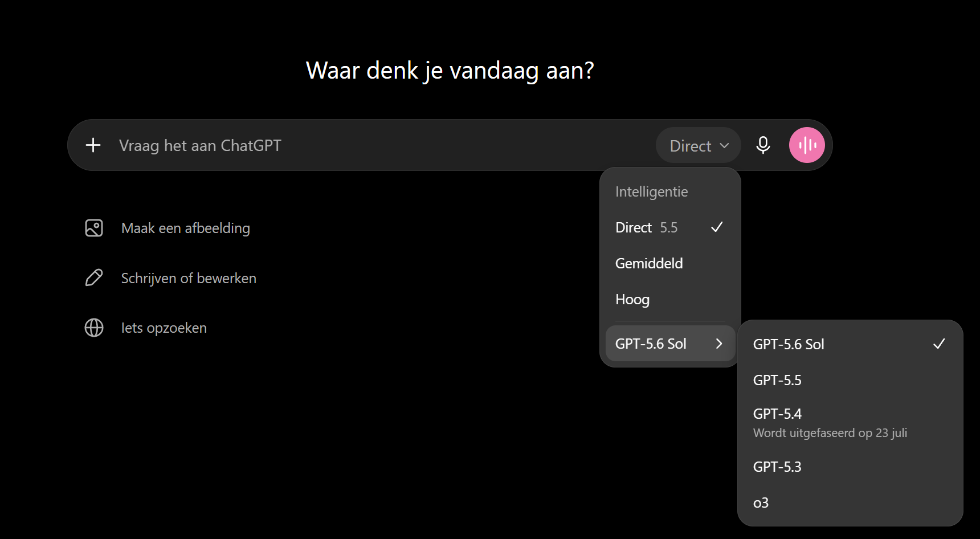
Task: Launch voice mode with the pink button
Action: (807, 145)
